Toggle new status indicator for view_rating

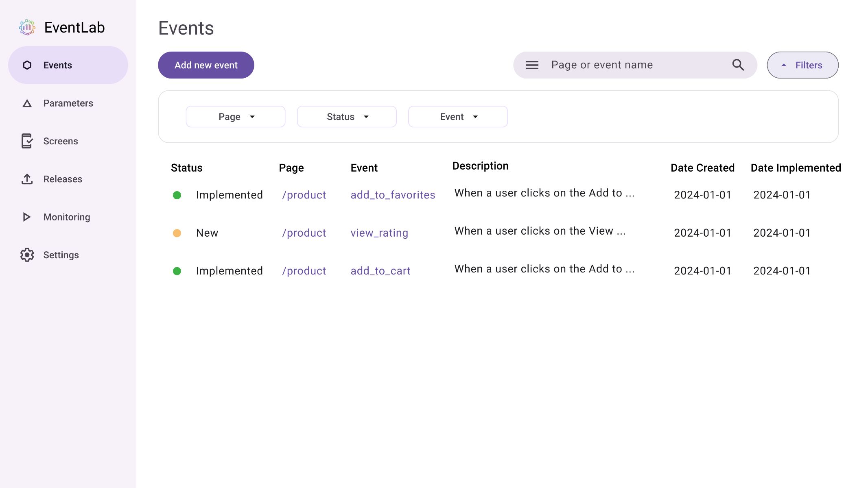pos(177,232)
